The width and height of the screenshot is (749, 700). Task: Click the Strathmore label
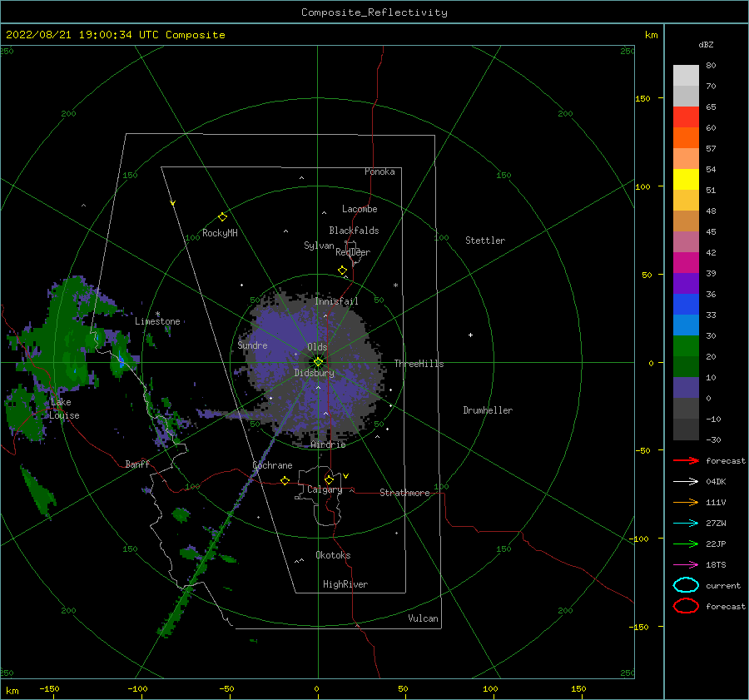tap(404, 493)
